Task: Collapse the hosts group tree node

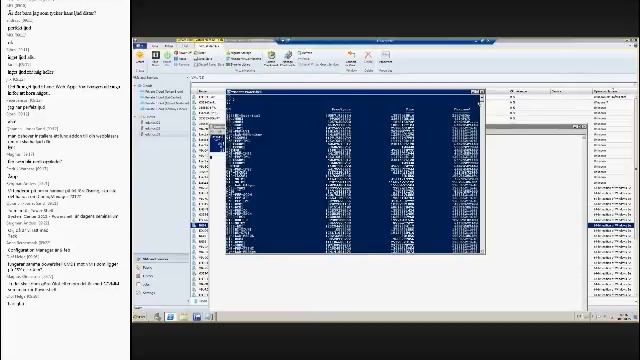Action: pos(135,117)
